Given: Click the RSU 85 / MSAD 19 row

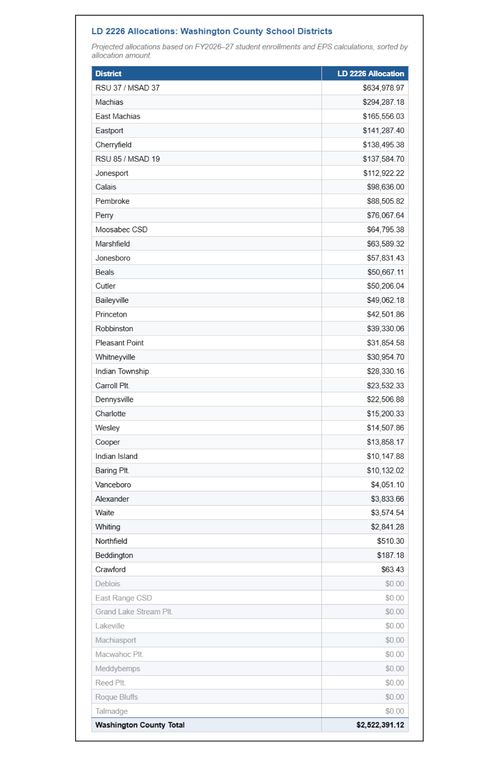Looking at the screenshot, I should [250, 159].
